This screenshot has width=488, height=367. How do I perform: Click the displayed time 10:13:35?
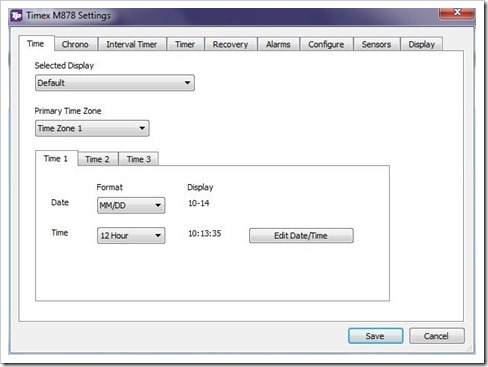205,233
